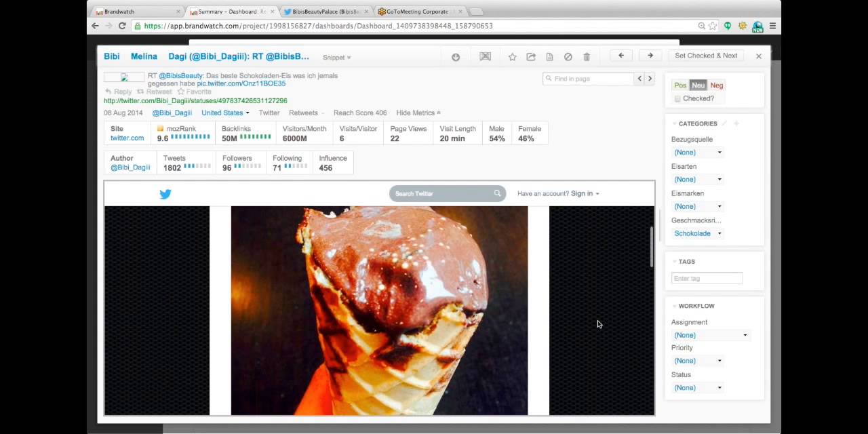Image resolution: width=868 pixels, height=434 pixels.
Task: Click the document page icon
Action: point(549,57)
